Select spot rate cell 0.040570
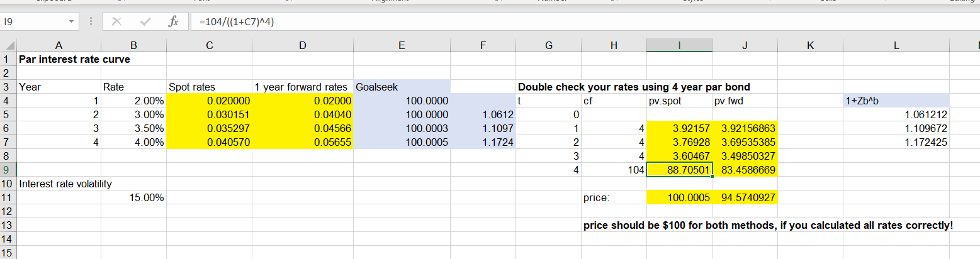 pyautogui.click(x=209, y=142)
